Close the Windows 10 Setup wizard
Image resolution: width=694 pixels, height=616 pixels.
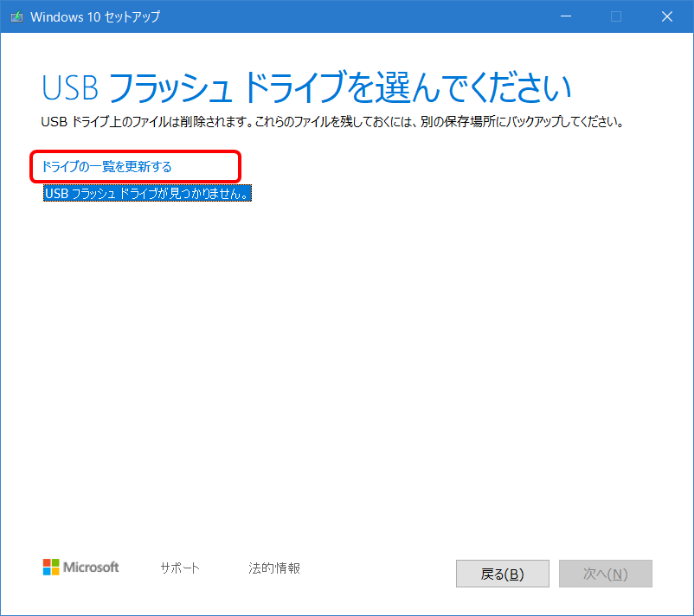[x=666, y=16]
